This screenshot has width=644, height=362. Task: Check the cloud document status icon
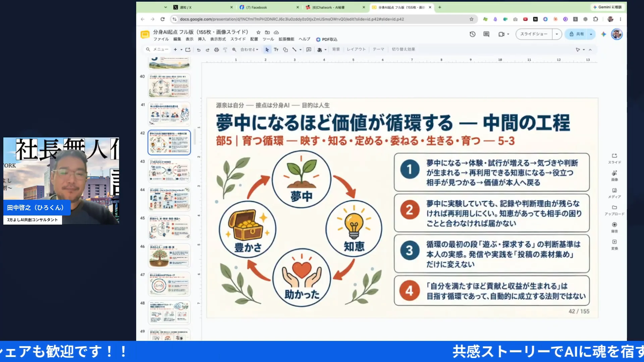point(276,33)
